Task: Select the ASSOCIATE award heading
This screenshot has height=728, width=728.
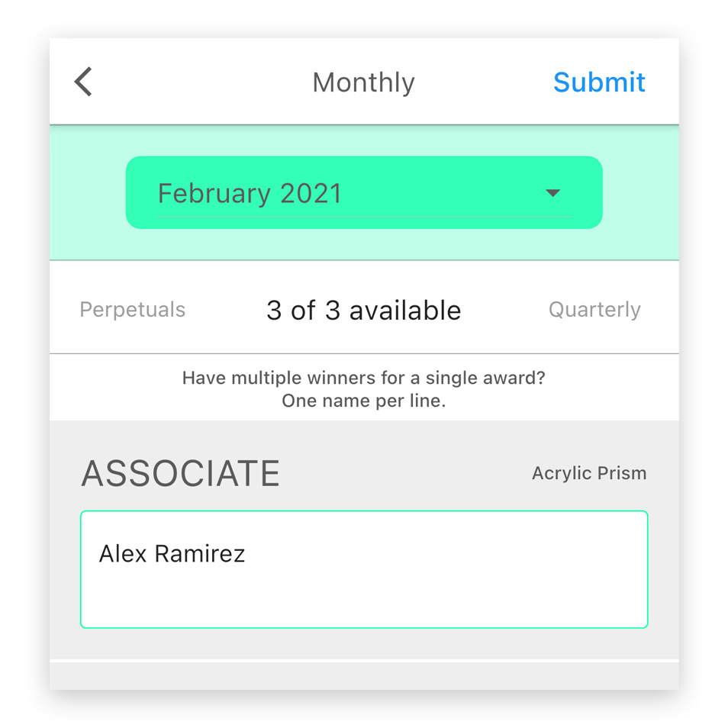Action: [x=181, y=474]
